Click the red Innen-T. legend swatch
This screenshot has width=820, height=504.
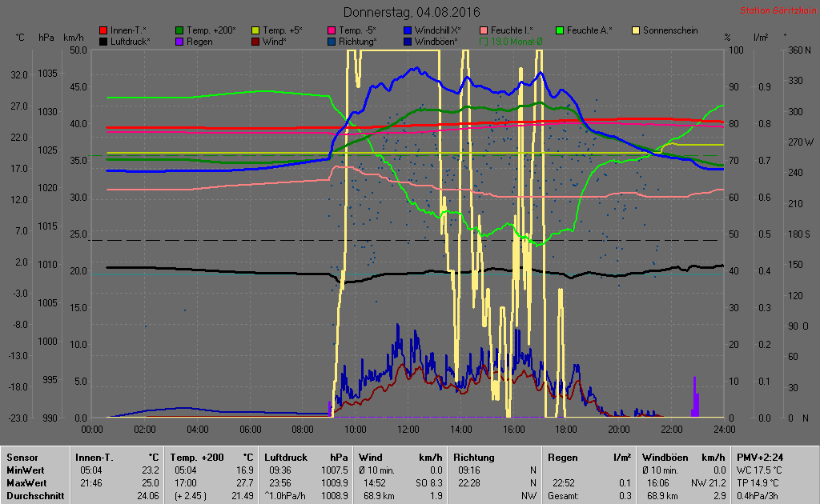(x=103, y=30)
